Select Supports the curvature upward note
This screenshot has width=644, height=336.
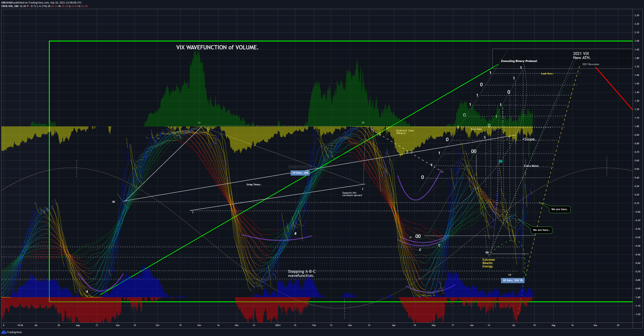coord(352,194)
